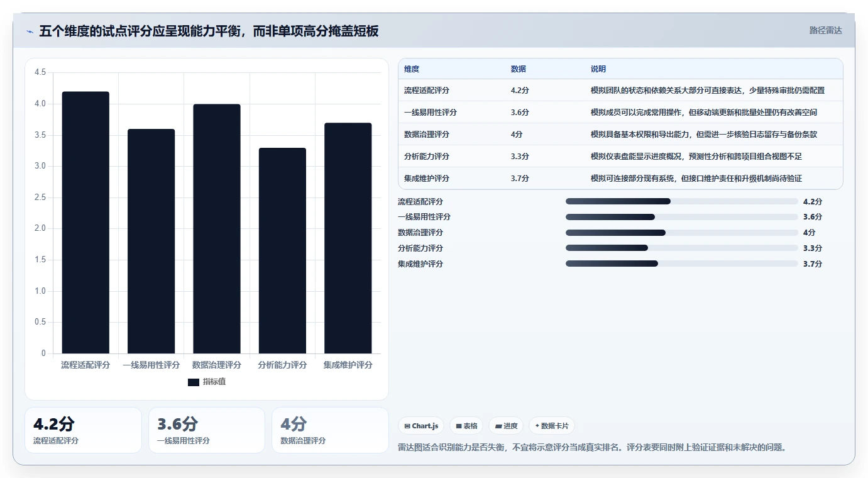Select the 流程适配评分 cell in the table
Viewport: 868px width, 478px height.
click(427, 91)
